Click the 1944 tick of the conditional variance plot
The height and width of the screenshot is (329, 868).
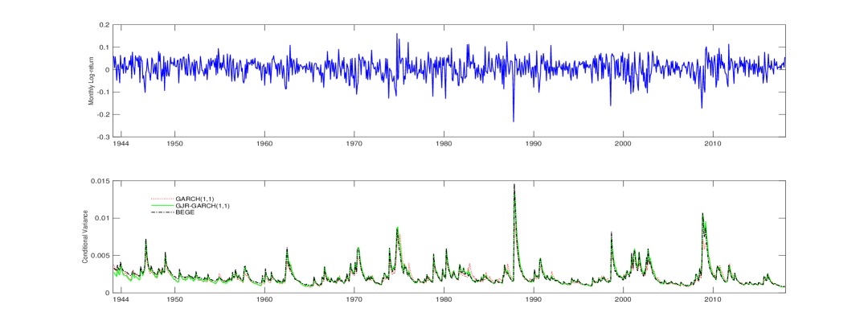[121, 298]
